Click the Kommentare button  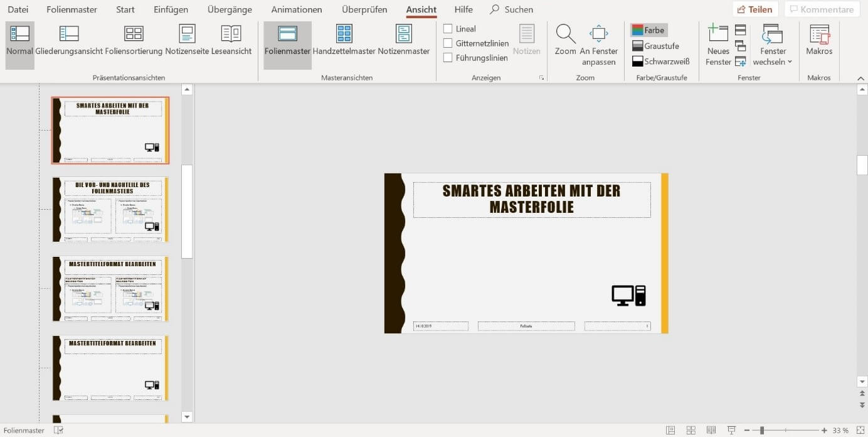tap(822, 9)
